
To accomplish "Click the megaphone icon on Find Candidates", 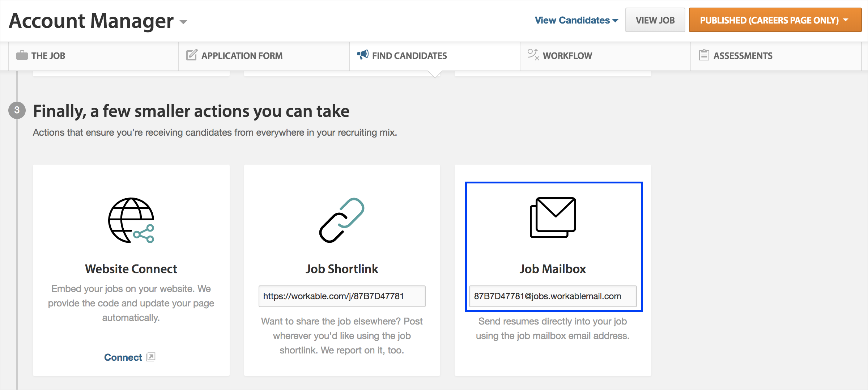I will coord(363,55).
